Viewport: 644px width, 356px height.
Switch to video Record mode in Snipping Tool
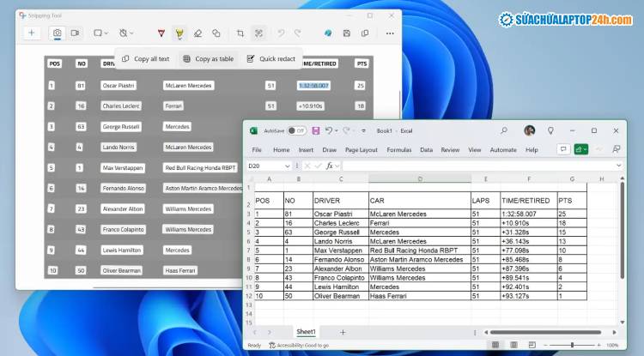click(75, 33)
